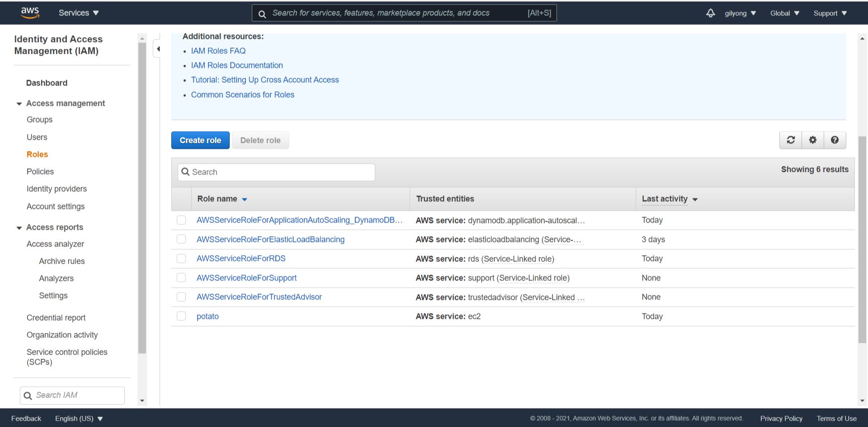Select Roles in the sidebar
The image size is (868, 427).
click(37, 154)
